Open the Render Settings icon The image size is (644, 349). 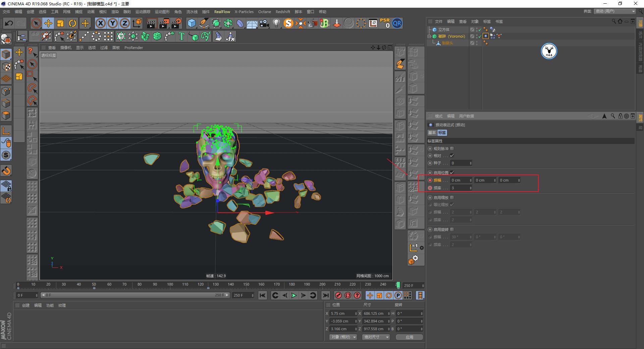[x=176, y=23]
